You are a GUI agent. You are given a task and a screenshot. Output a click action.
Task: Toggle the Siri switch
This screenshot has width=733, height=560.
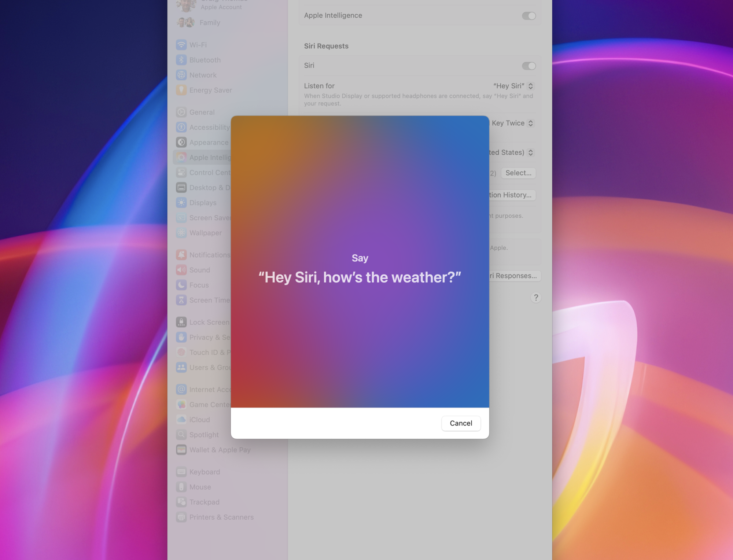point(529,66)
